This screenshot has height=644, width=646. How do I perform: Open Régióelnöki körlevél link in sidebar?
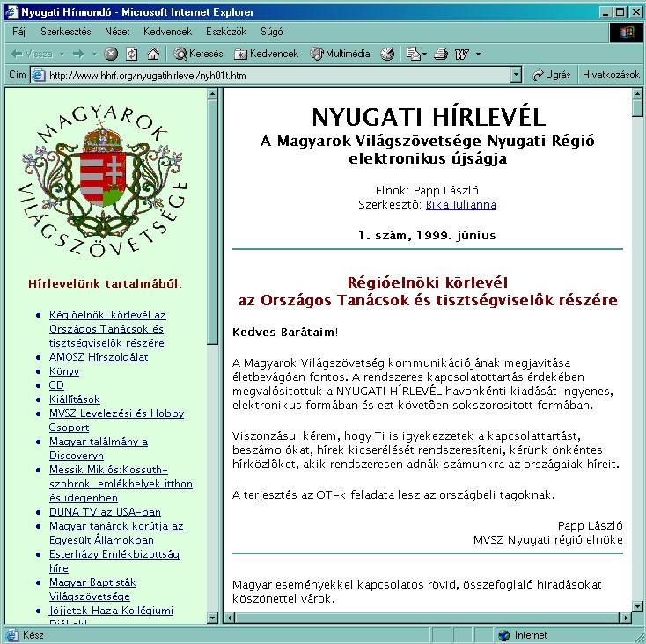pos(107,328)
